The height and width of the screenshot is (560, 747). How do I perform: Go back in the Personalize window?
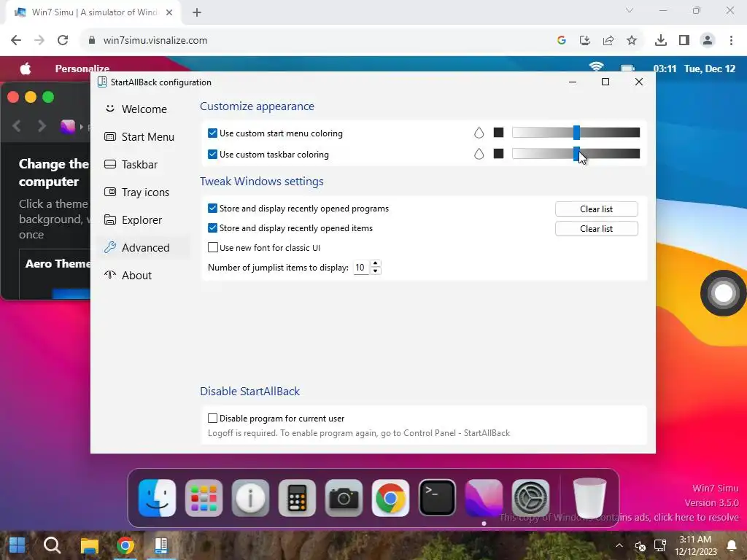click(17, 126)
